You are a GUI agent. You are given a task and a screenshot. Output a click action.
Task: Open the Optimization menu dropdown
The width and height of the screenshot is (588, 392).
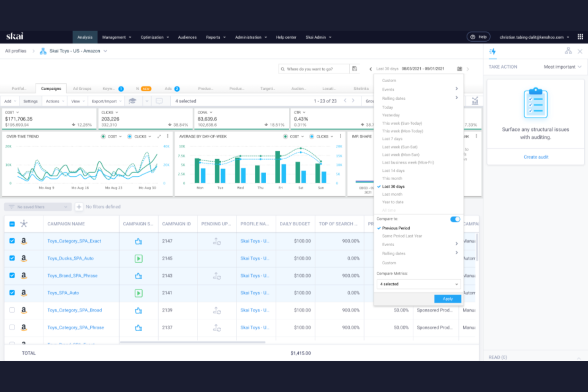155,37
